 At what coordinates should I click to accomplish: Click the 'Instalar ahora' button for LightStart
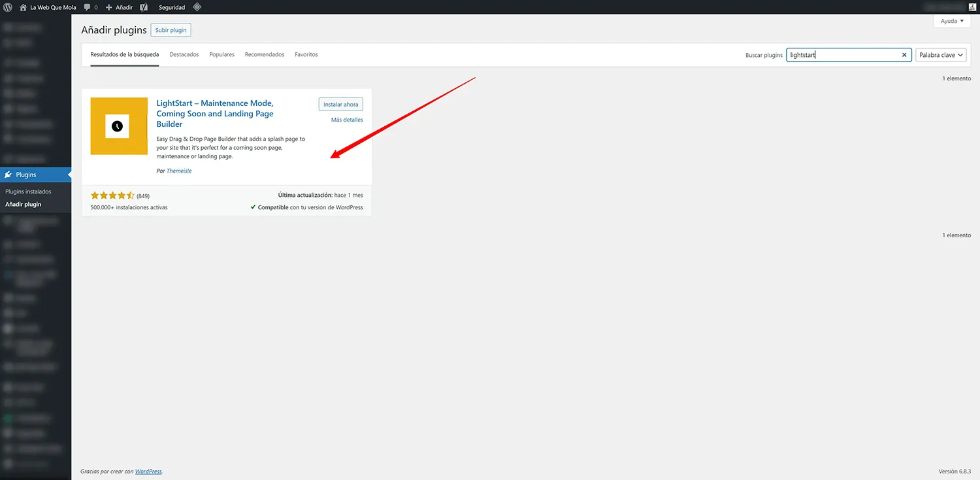pos(340,104)
